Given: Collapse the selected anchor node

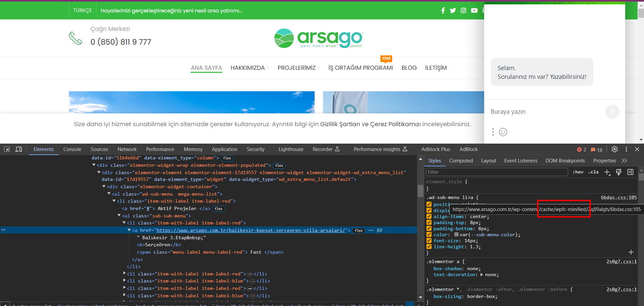Looking at the screenshot, I should (x=129, y=230).
